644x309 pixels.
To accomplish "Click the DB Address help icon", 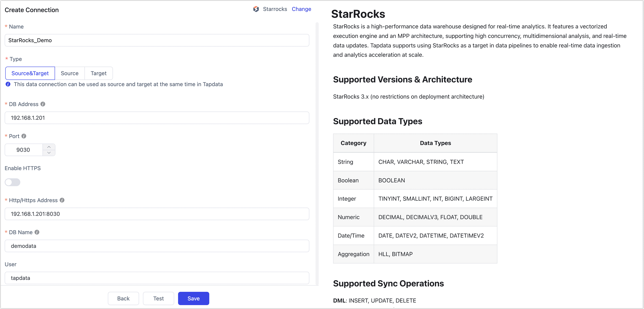I will pos(43,104).
